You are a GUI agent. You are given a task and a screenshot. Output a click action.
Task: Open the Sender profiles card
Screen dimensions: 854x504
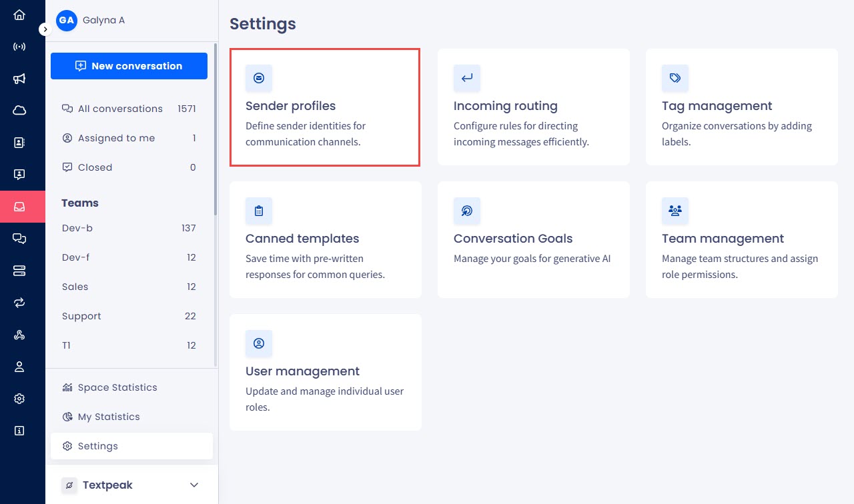pyautogui.click(x=325, y=107)
